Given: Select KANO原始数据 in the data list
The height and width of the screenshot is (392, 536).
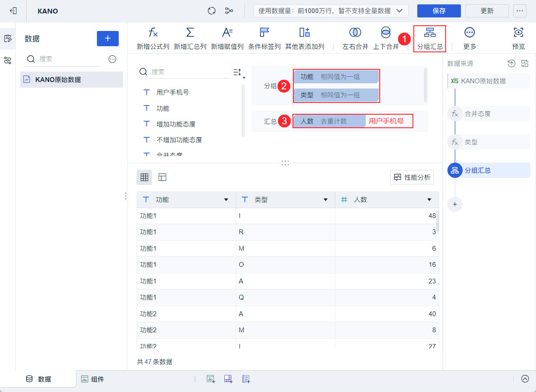Looking at the screenshot, I should (x=72, y=79).
